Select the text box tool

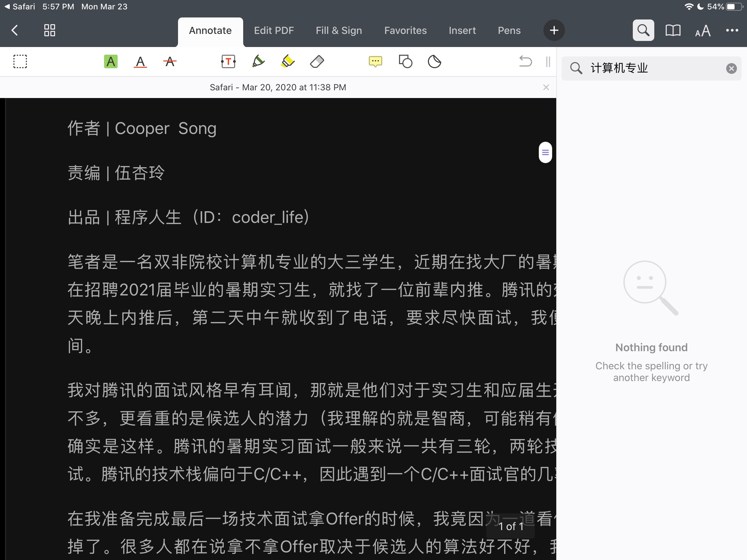coord(228,62)
